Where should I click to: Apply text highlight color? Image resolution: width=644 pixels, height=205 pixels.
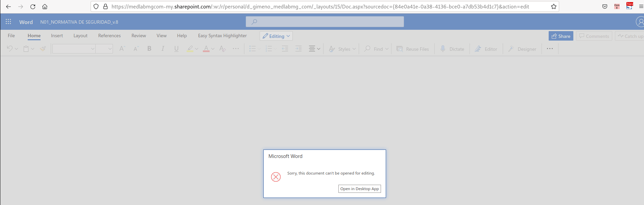pyautogui.click(x=190, y=49)
